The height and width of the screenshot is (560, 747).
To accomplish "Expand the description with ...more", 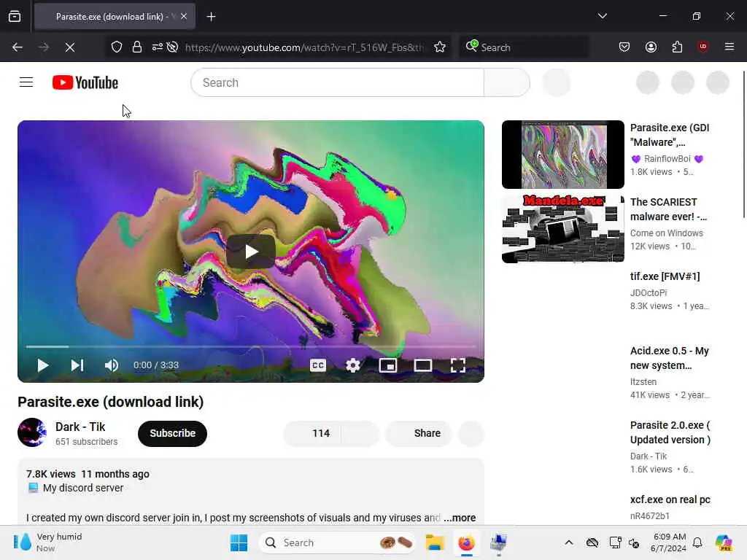I will [x=460, y=518].
